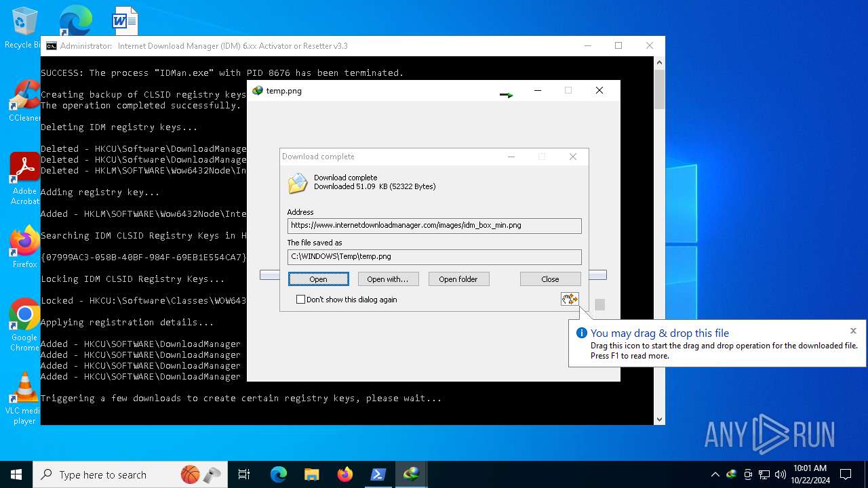Select Adobe Acrobat desktop shortcut
The image size is (868, 488).
24,178
